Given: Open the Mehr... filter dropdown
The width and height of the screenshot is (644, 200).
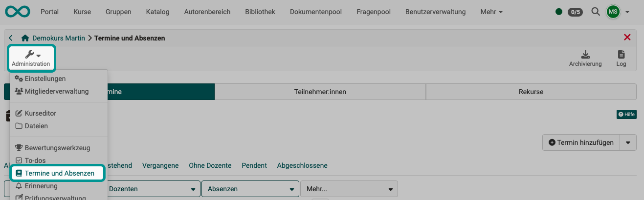Looking at the screenshot, I should (349, 189).
